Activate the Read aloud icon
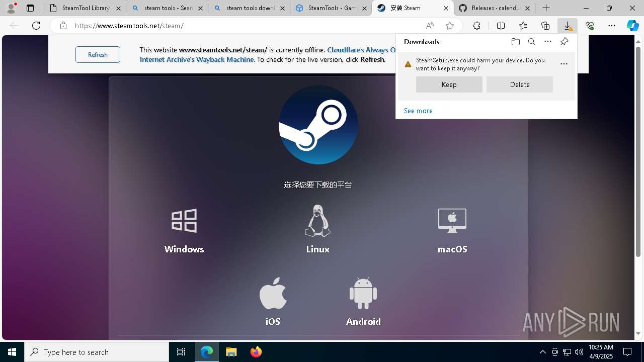Screen dimensions: 644x362 tap(430, 26)
